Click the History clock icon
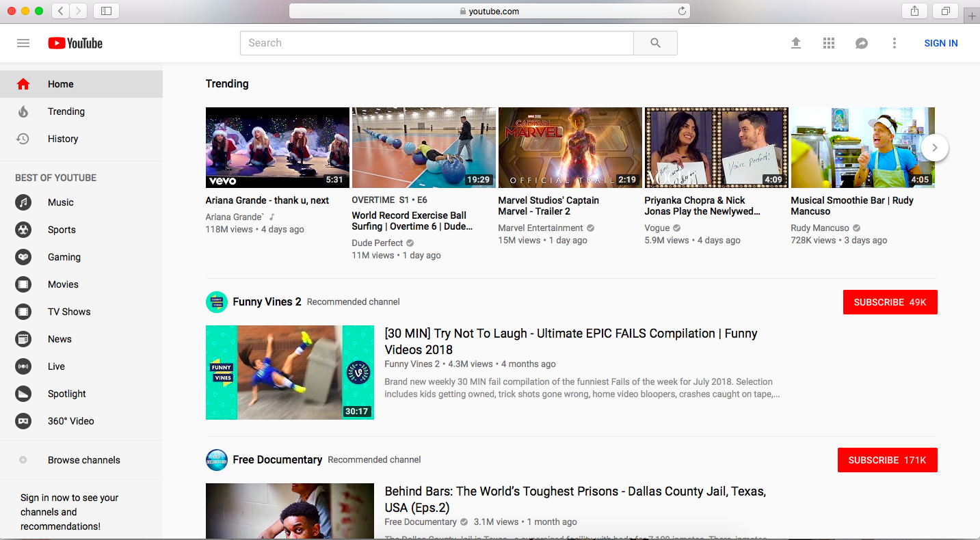This screenshot has height=540, width=980. pos(23,139)
